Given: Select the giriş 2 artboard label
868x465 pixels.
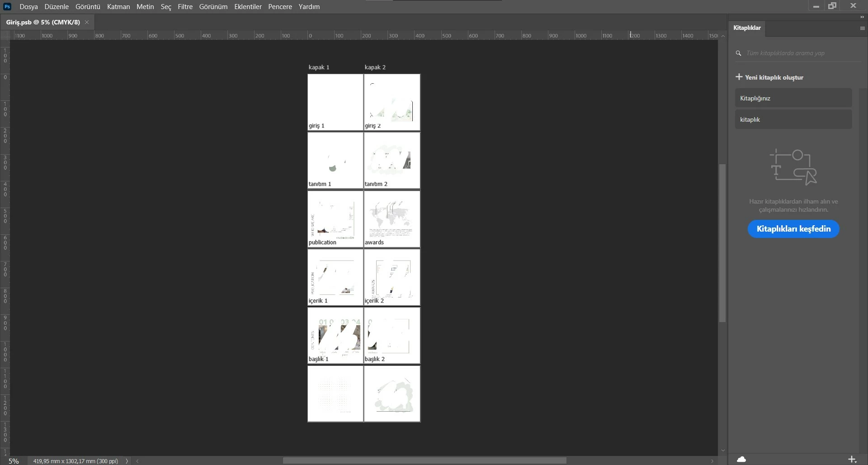Looking at the screenshot, I should click(x=373, y=126).
